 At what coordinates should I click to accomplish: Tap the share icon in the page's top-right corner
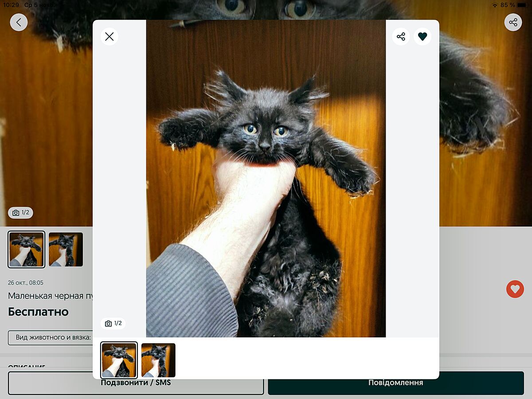pos(513,22)
